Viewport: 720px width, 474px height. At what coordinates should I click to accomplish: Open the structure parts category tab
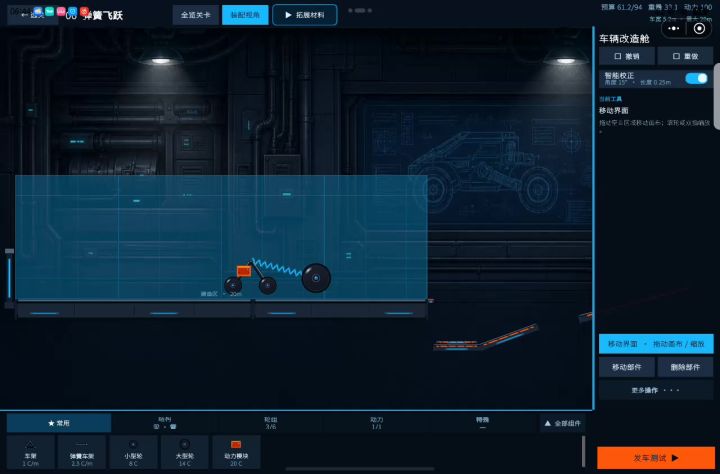[x=164, y=423]
